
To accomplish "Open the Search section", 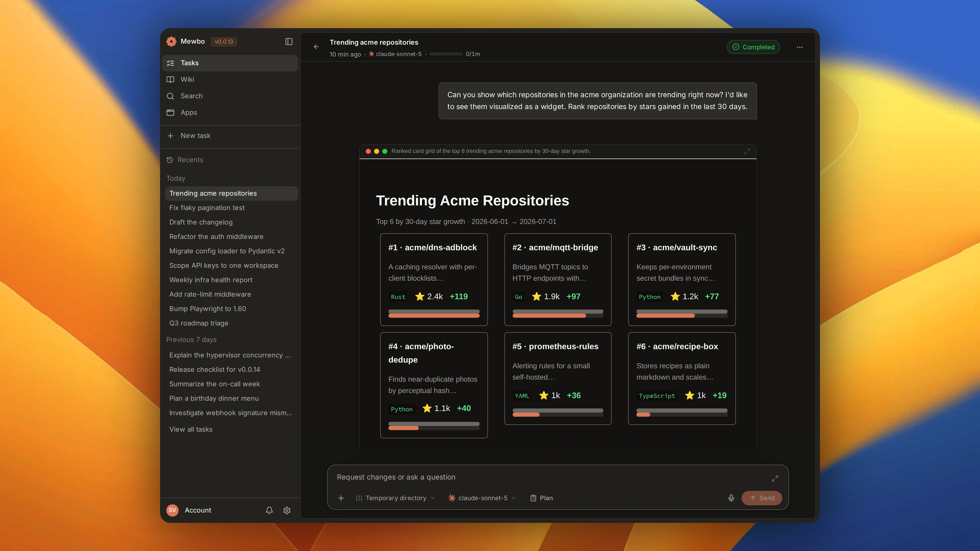I will coord(230,96).
